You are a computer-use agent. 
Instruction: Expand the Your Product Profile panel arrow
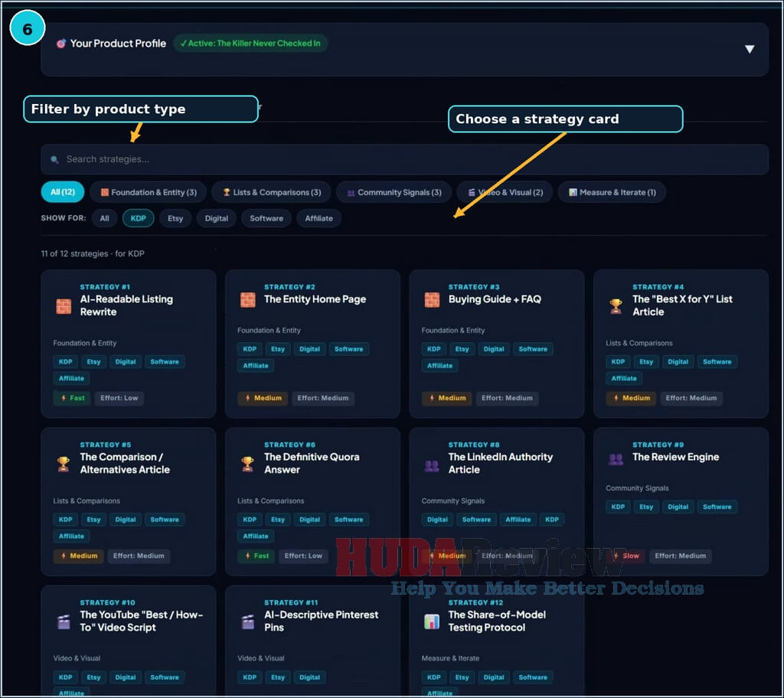tap(749, 49)
